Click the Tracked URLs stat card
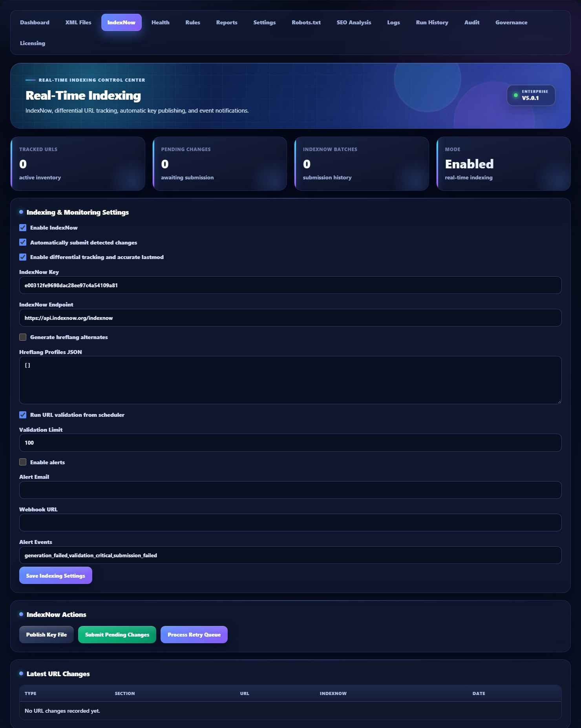This screenshot has height=728, width=581. point(78,164)
